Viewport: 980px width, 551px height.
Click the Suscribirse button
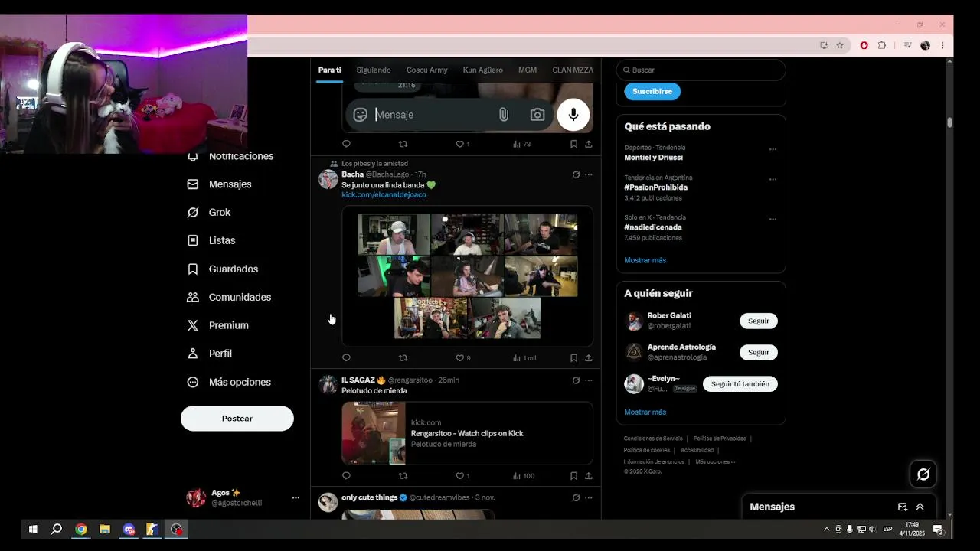[652, 91]
